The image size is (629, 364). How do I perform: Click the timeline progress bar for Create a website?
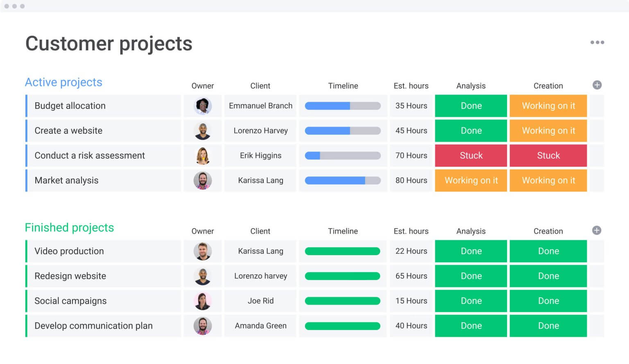[x=343, y=131]
